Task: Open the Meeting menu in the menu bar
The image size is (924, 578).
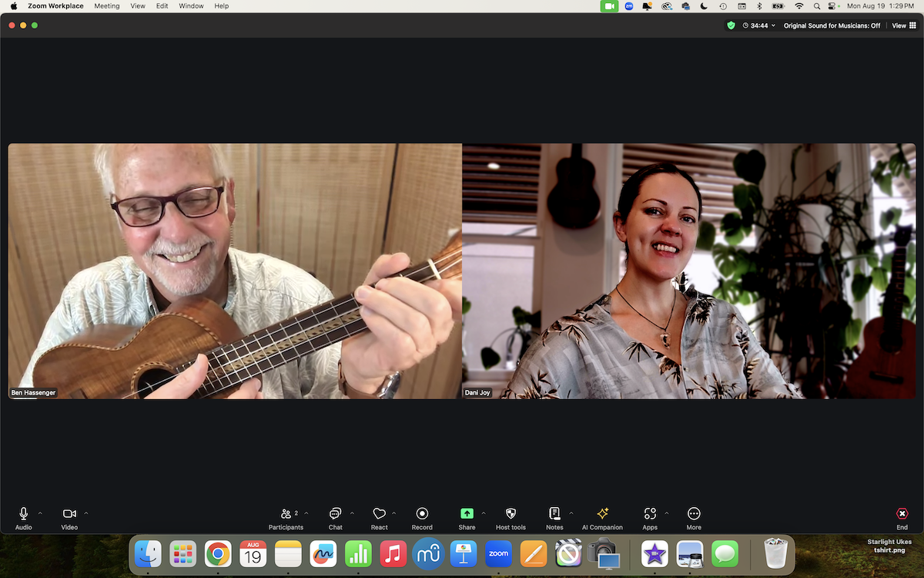Action: click(x=107, y=6)
